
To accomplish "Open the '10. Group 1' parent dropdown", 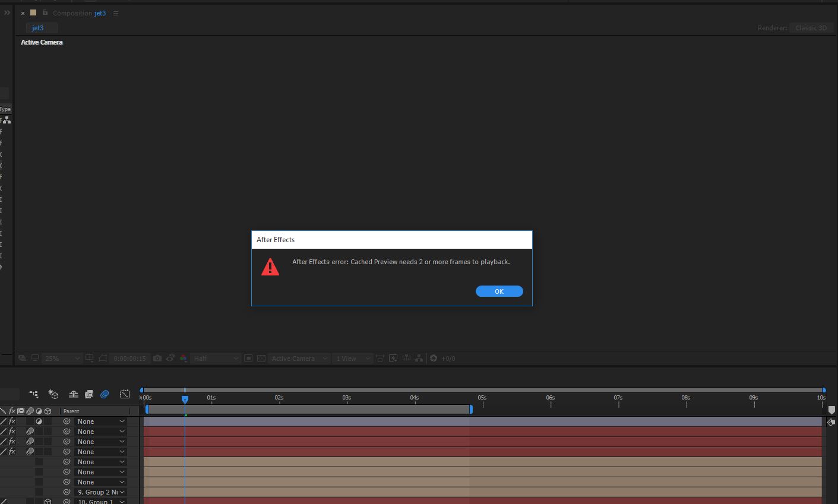I will point(101,502).
